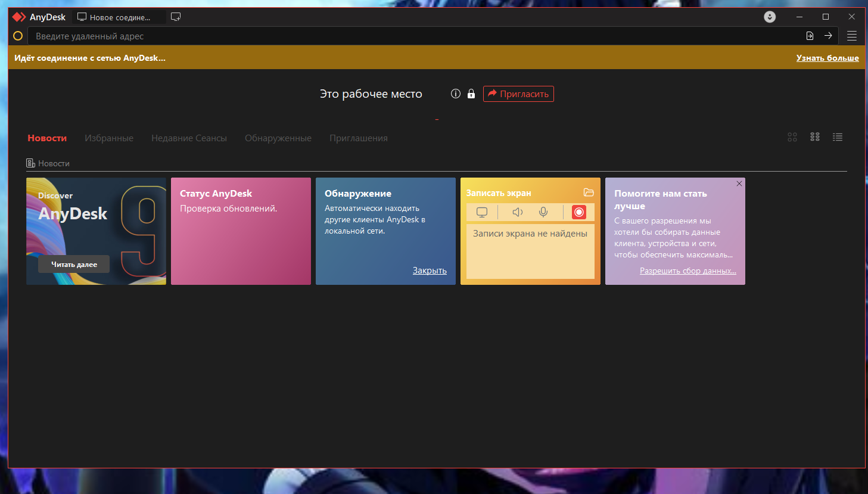The height and width of the screenshot is (494, 868).
Task: Maximize the AnyDesk window
Action: 826,17
